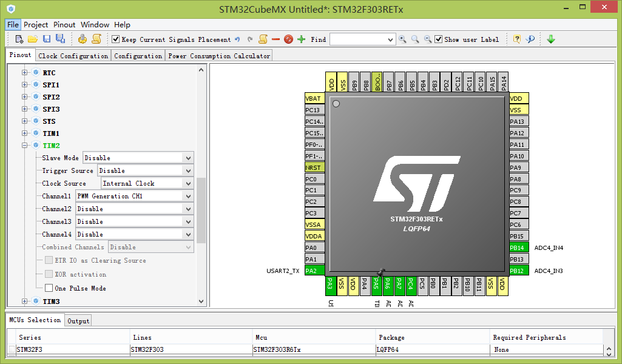Click the first magnifier icon after Find
Image resolution: width=622 pixels, height=364 pixels.
402,39
